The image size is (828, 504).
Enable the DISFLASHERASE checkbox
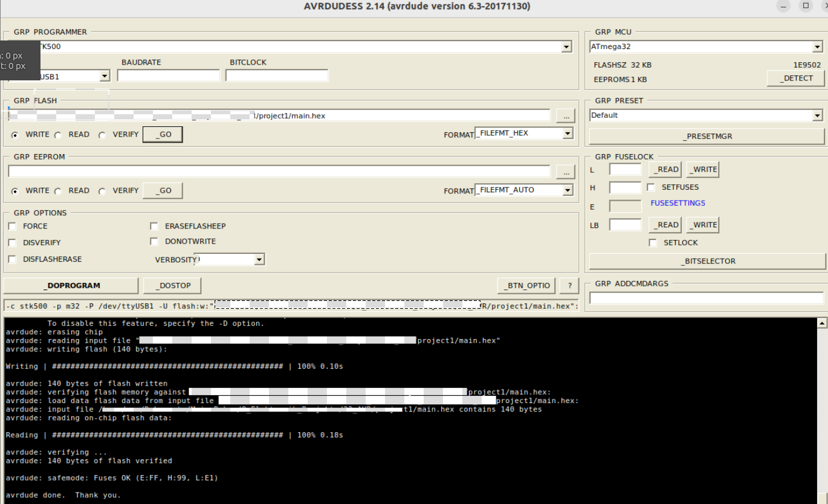click(12, 259)
